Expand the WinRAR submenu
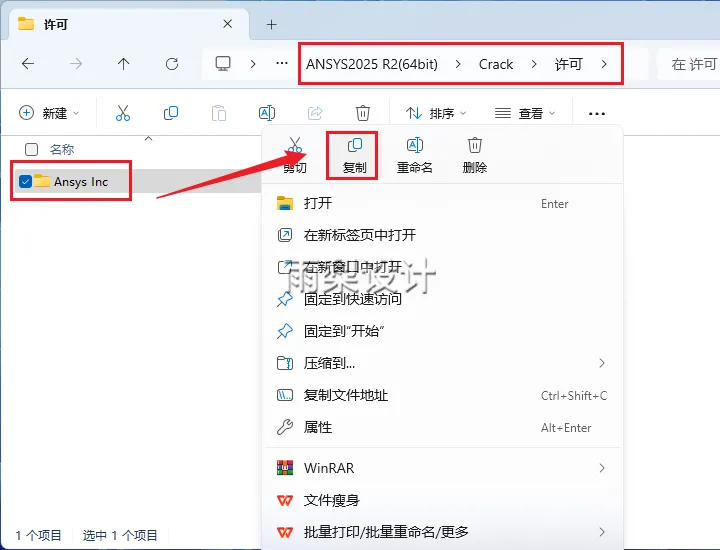720x550 pixels. [602, 468]
